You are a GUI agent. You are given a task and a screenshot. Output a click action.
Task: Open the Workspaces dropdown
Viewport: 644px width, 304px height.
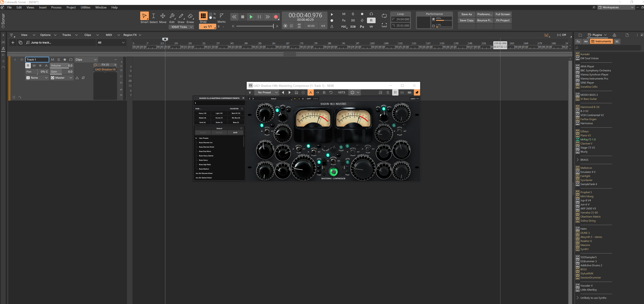coord(616,7)
